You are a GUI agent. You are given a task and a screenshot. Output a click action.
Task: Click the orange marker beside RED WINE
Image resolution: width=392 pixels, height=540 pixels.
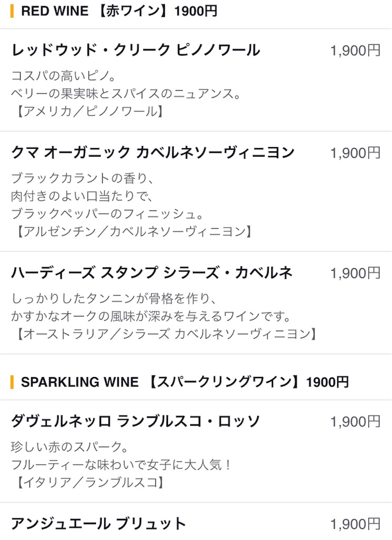coord(12,11)
